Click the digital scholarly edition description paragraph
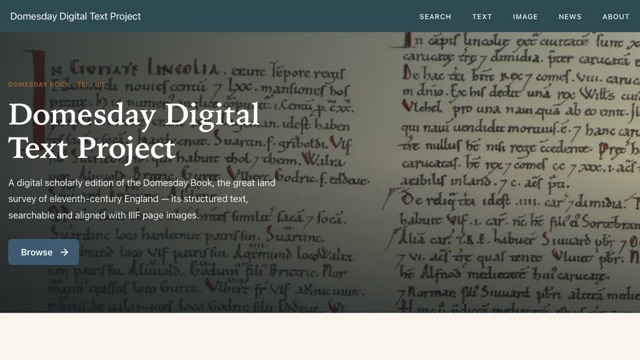Viewport: 640px width, 360px height. pyautogui.click(x=142, y=199)
